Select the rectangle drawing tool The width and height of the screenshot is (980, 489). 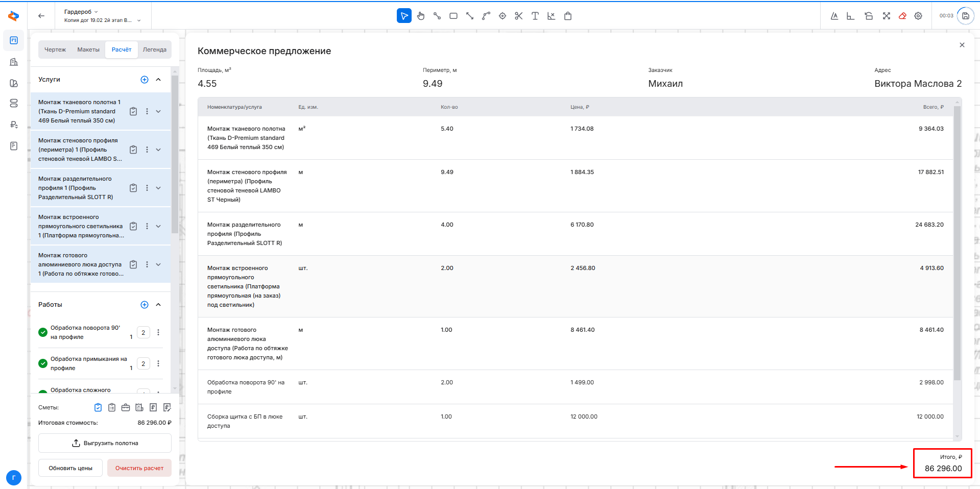453,16
